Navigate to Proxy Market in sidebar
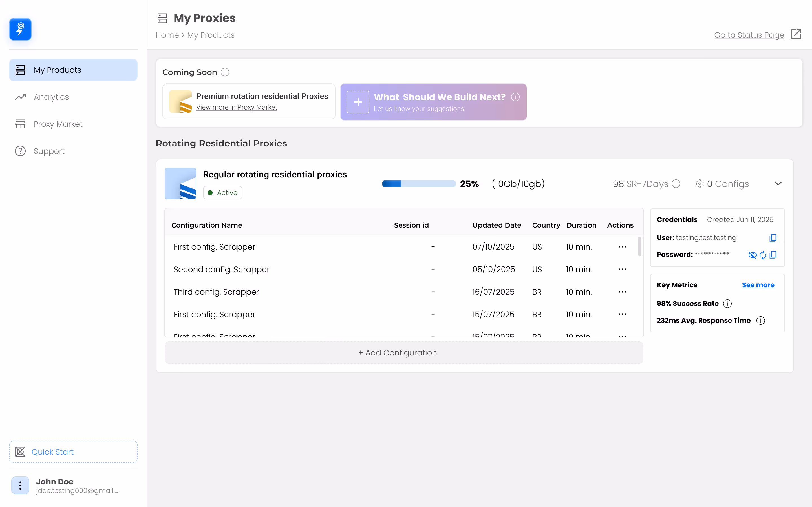 58,124
